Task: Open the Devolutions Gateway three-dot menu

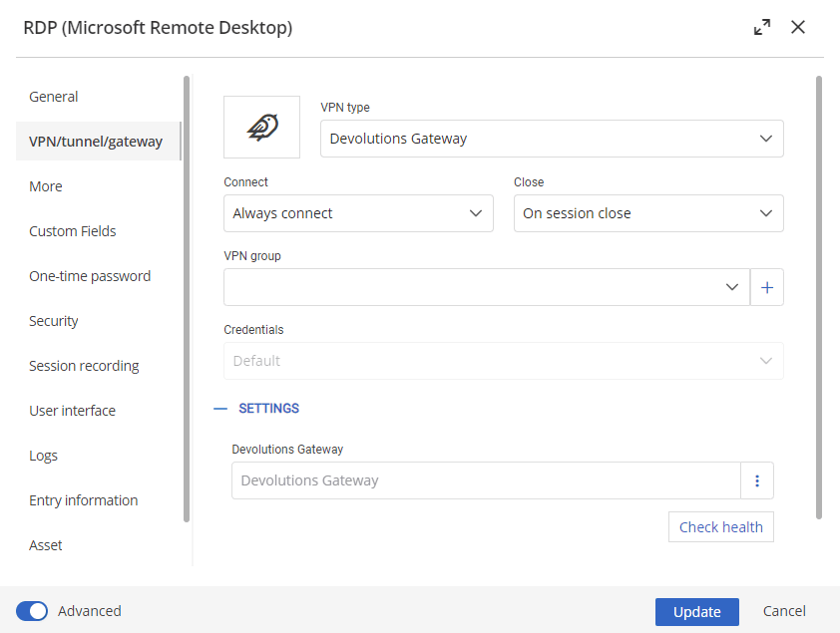Action: tap(756, 480)
